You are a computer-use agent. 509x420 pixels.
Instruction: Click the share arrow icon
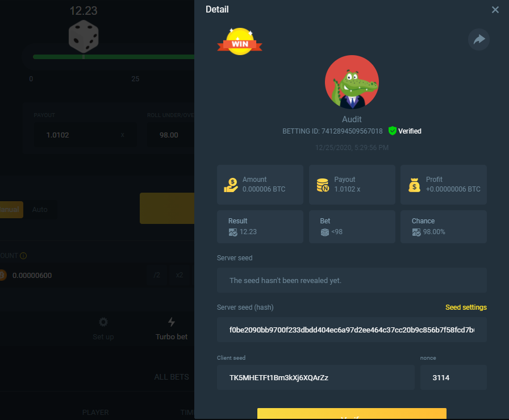coord(479,40)
